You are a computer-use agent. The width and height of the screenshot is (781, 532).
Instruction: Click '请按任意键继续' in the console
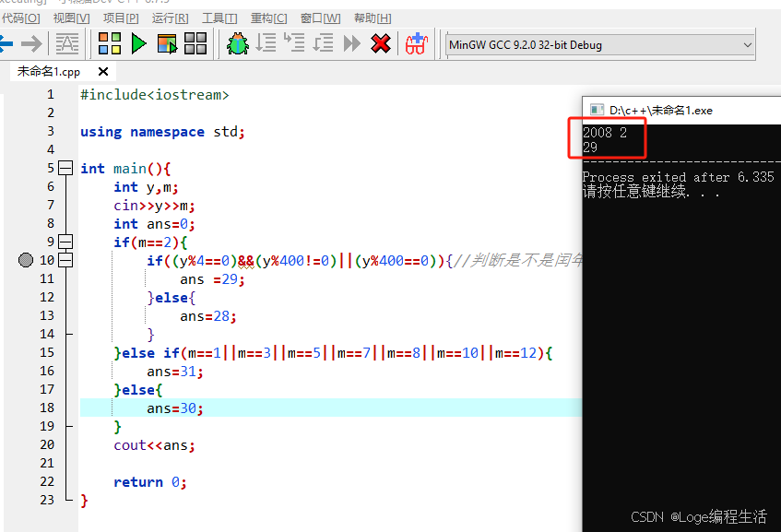pyautogui.click(x=634, y=191)
